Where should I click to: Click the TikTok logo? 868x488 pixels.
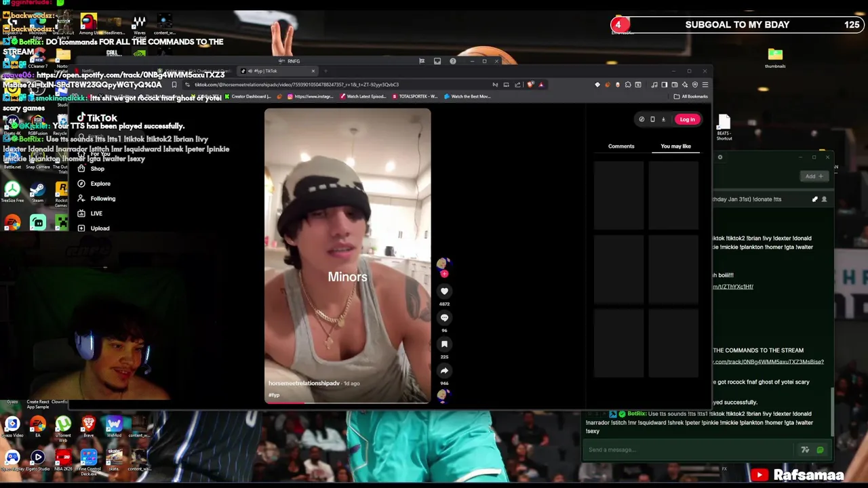97,118
